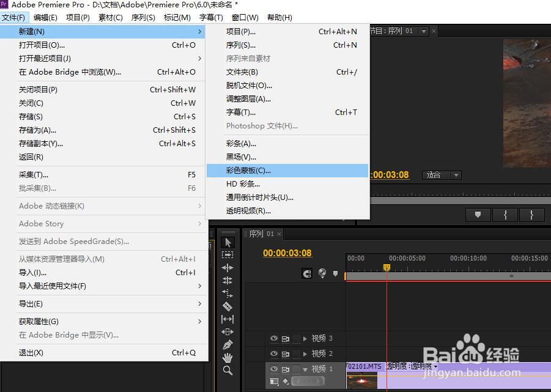Click 视频 1 keyframe navigation slider
Screen dimensions: 551x392
click(x=307, y=381)
